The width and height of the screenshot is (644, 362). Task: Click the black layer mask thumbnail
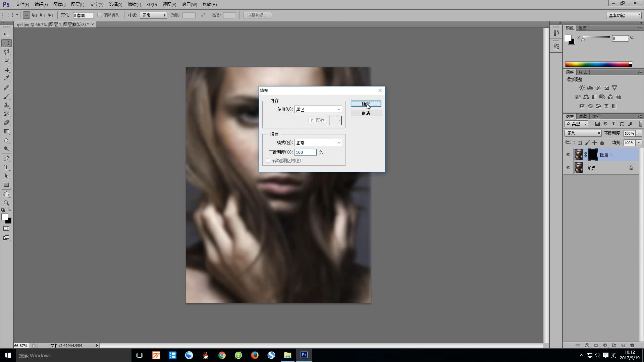click(593, 155)
